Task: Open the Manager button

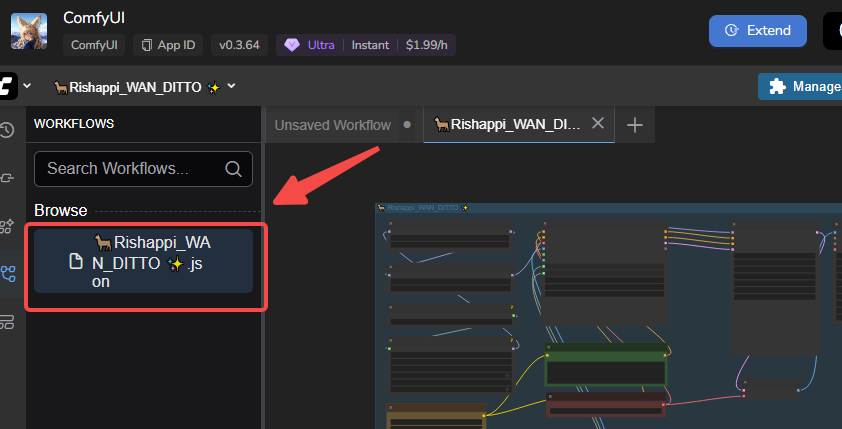Action: click(800, 87)
